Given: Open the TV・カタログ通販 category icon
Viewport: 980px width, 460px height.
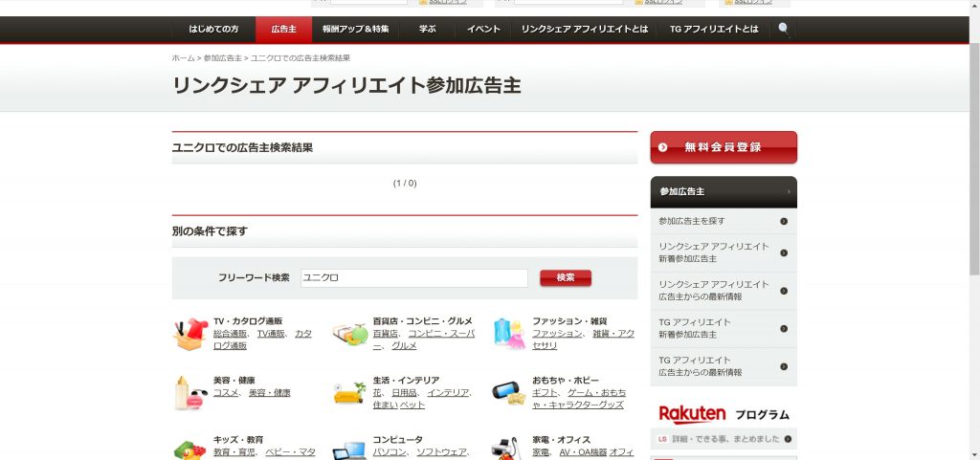Looking at the screenshot, I should pyautogui.click(x=190, y=334).
